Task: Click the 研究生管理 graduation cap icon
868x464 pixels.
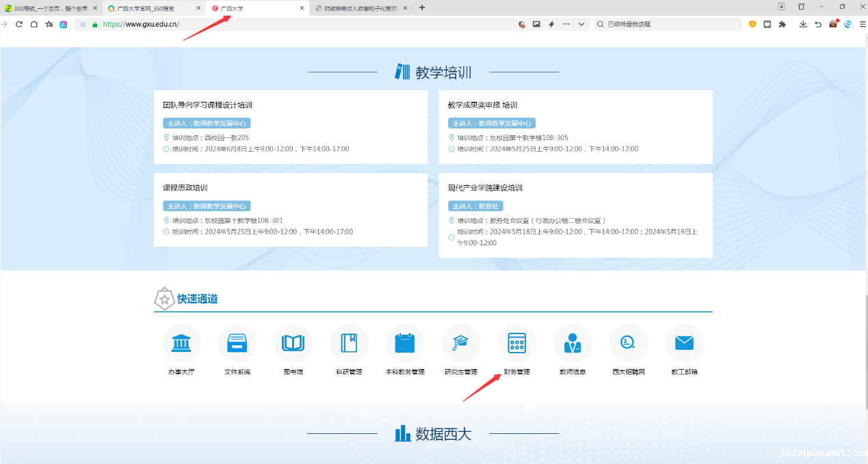Action: (460, 343)
